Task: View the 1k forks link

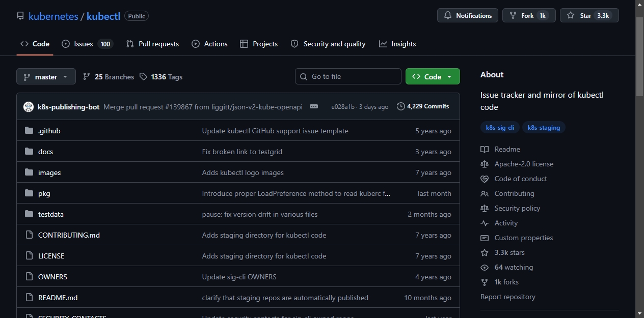Action: click(499, 282)
